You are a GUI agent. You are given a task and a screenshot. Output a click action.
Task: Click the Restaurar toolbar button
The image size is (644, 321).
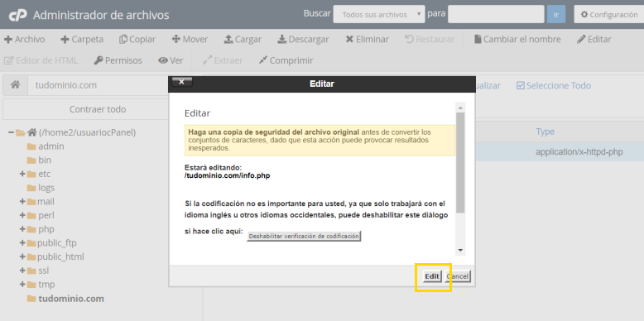click(x=430, y=40)
